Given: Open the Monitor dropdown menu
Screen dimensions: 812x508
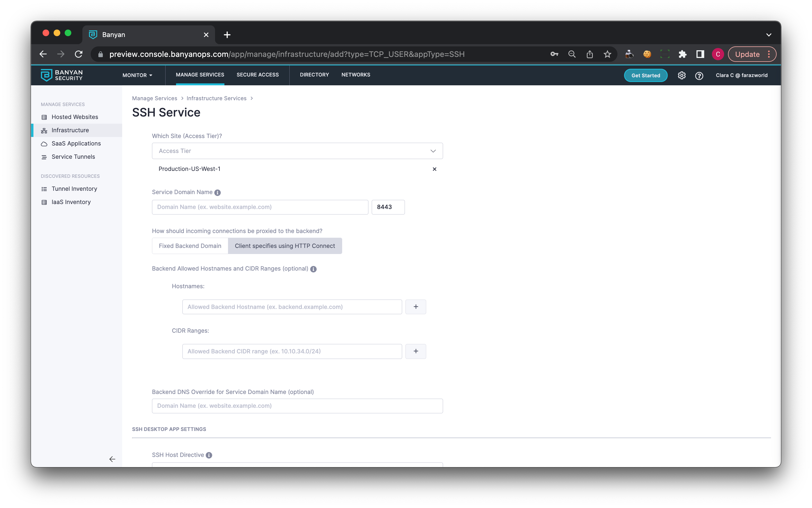Looking at the screenshot, I should (x=137, y=75).
